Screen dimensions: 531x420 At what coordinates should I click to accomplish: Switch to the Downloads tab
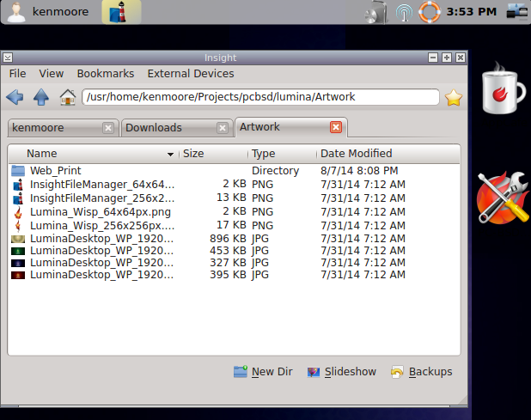pyautogui.click(x=177, y=128)
